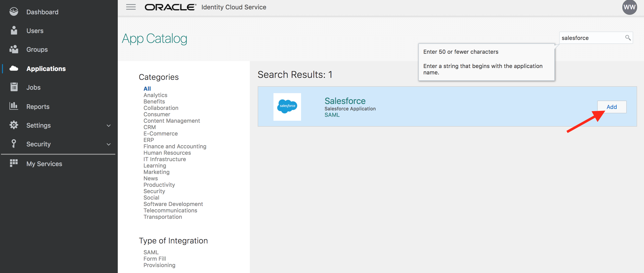Click the Dashboard icon in sidebar
Image resolution: width=644 pixels, height=273 pixels.
click(x=14, y=12)
